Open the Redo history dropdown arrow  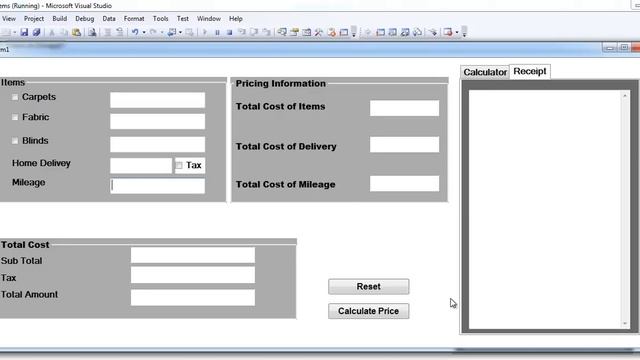coord(162,32)
